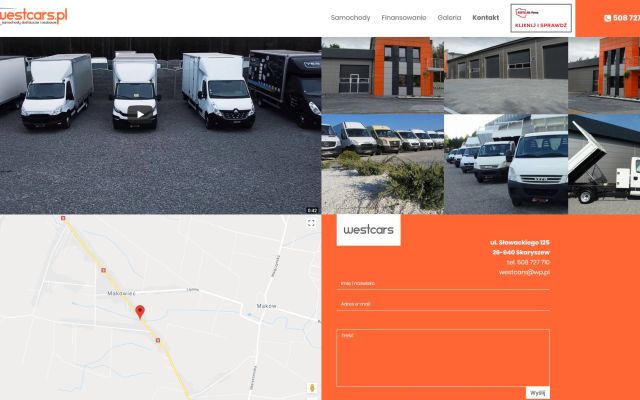Screen dimensions: 640x400
Task: Click the bus stop marker below the pin
Action: click(158, 340)
